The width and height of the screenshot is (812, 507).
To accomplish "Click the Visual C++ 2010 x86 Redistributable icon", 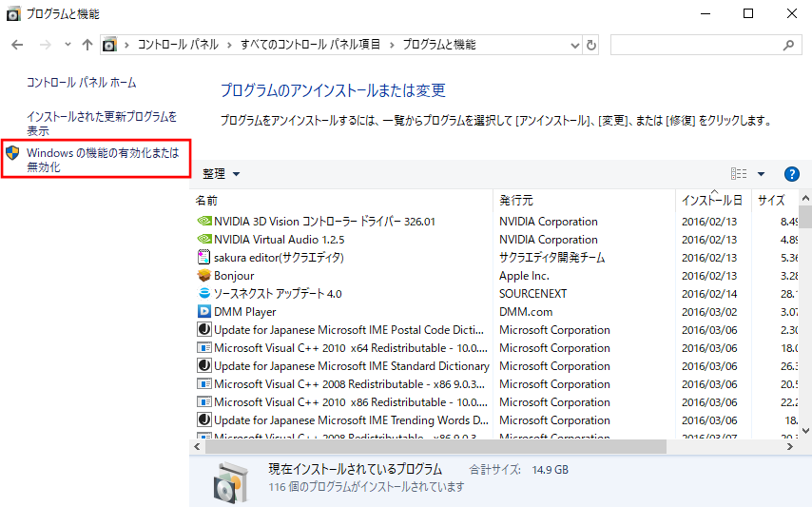I will click(x=204, y=401).
